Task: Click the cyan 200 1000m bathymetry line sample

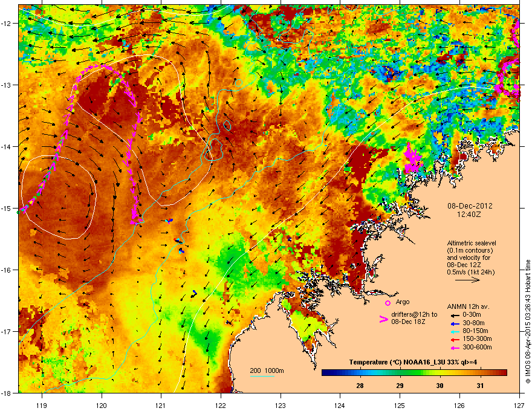Action: [x=262, y=376]
